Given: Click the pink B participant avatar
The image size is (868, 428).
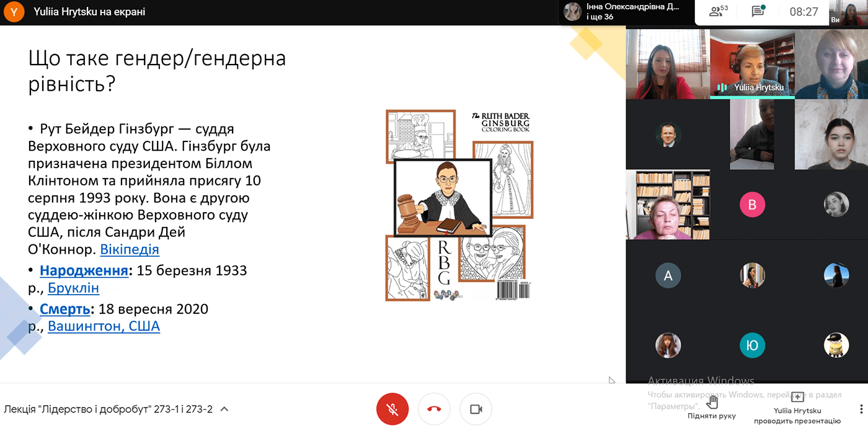Looking at the screenshot, I should click(x=752, y=205).
